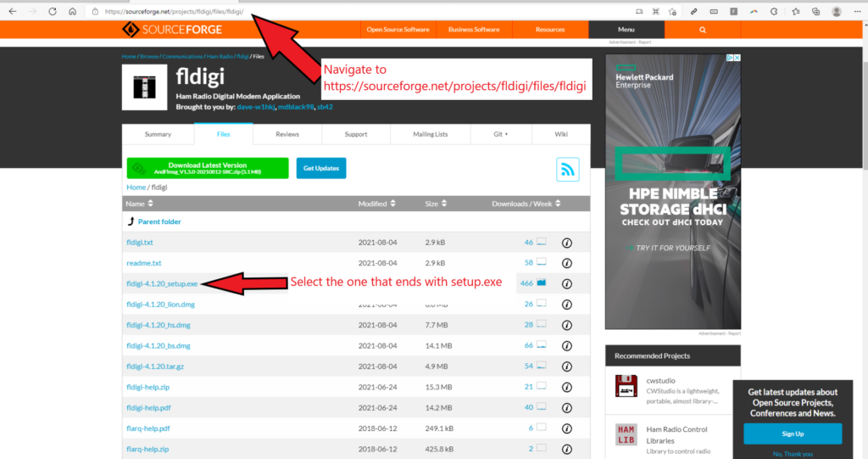868x459 pixels.
Task: Click the fldigi project logo image
Action: click(x=144, y=87)
